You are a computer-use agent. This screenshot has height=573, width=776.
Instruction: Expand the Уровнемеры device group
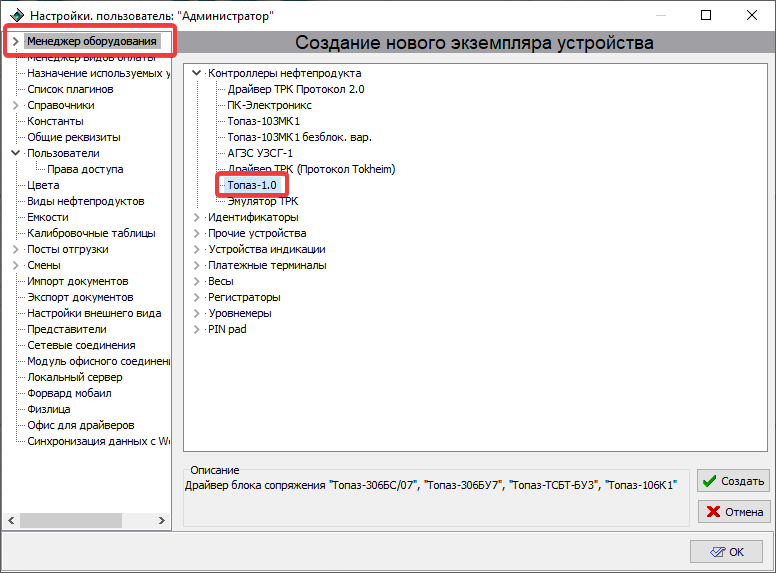196,313
